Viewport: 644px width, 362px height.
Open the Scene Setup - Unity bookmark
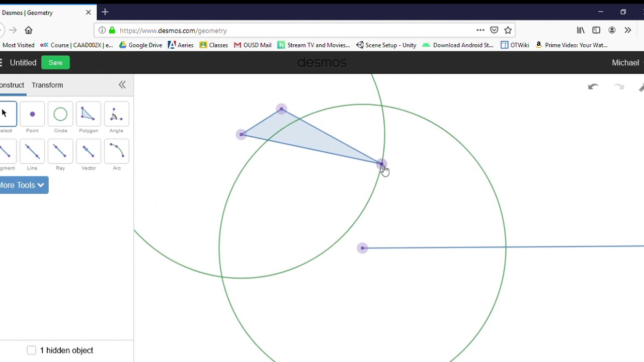[x=386, y=45]
